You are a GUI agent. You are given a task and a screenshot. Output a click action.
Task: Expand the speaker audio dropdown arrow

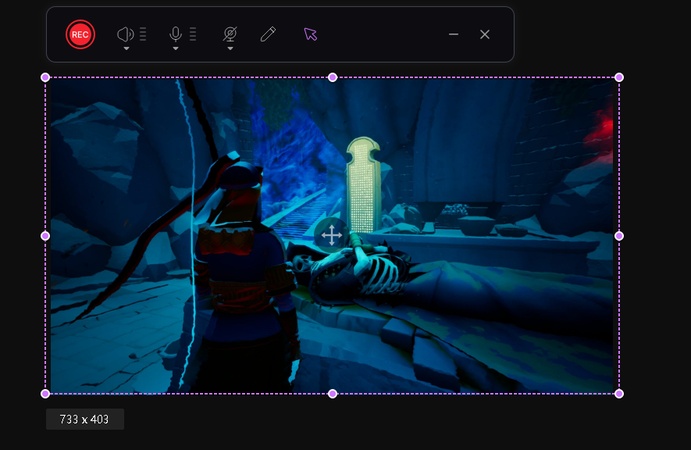tap(126, 48)
